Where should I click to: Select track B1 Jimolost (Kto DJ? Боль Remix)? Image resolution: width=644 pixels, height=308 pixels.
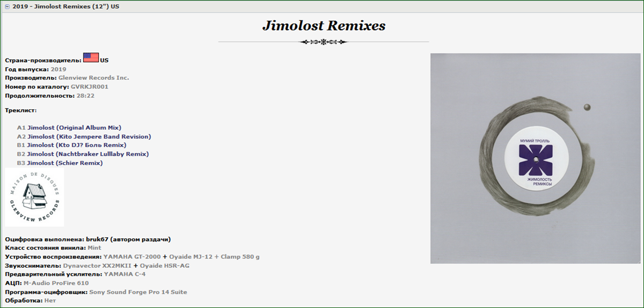coord(71,145)
